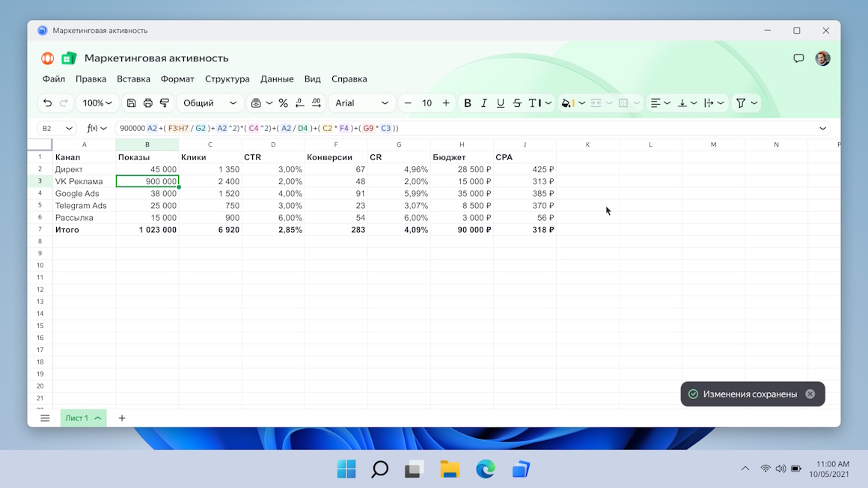
Task: Launch File Explorer from taskbar
Action: (x=450, y=470)
